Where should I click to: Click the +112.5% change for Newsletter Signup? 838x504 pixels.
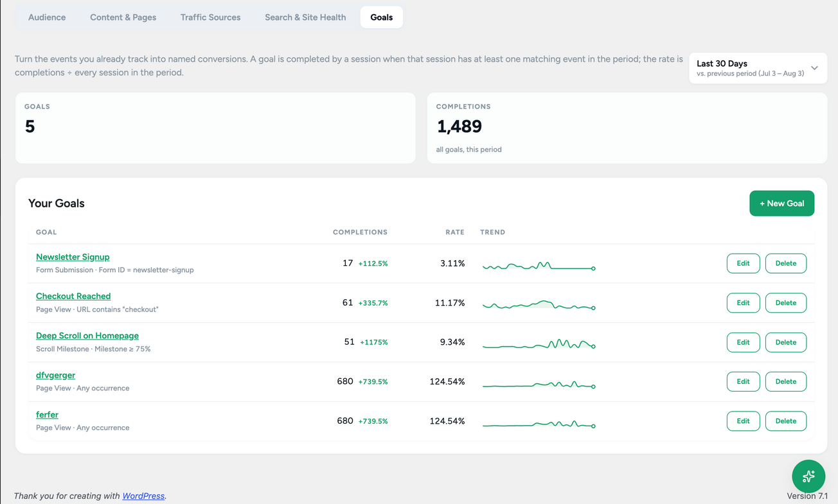tap(373, 264)
